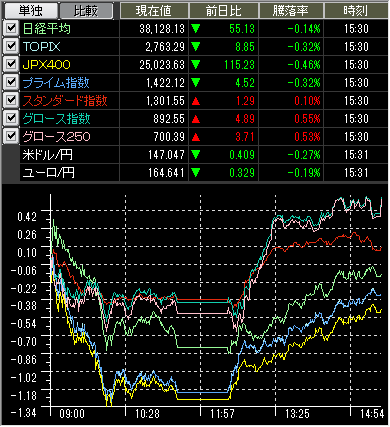The height and width of the screenshot is (427, 390).
Task: Switch to the 比較 tab
Action: coord(86,11)
